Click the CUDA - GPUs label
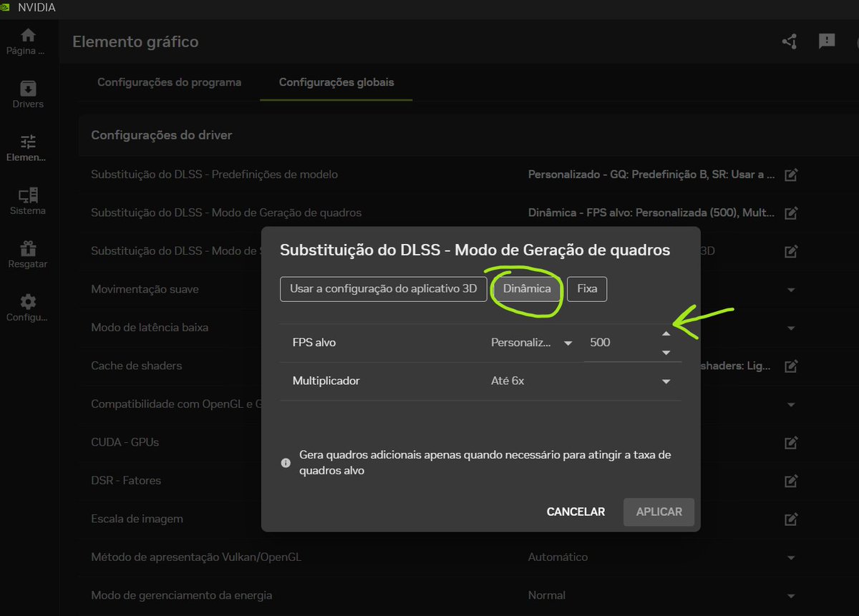The image size is (859, 616). [125, 442]
